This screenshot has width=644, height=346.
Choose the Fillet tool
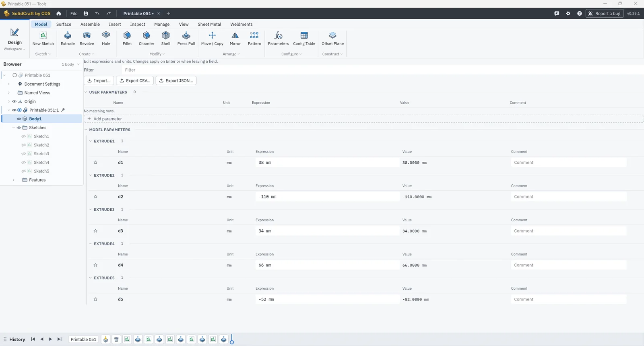pyautogui.click(x=127, y=39)
